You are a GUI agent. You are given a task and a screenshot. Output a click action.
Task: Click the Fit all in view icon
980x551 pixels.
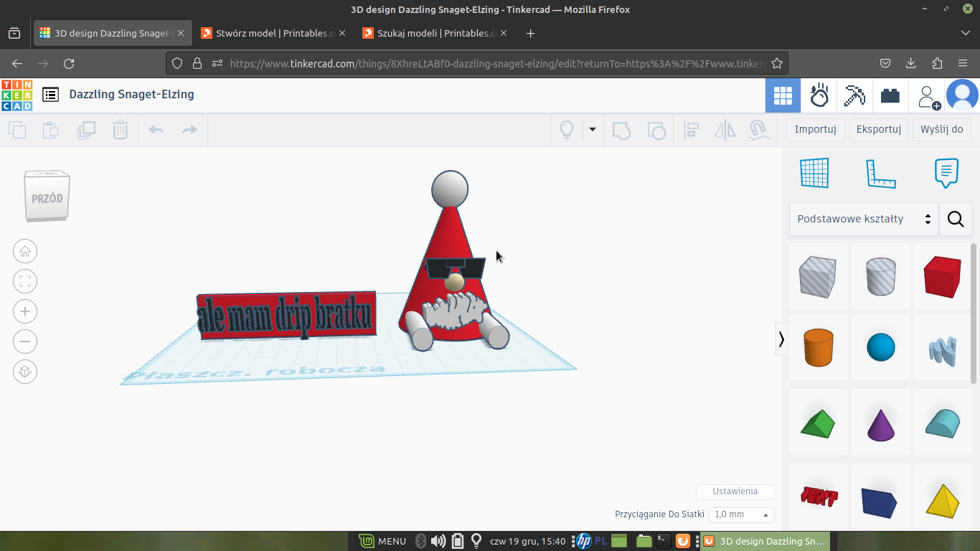25,281
